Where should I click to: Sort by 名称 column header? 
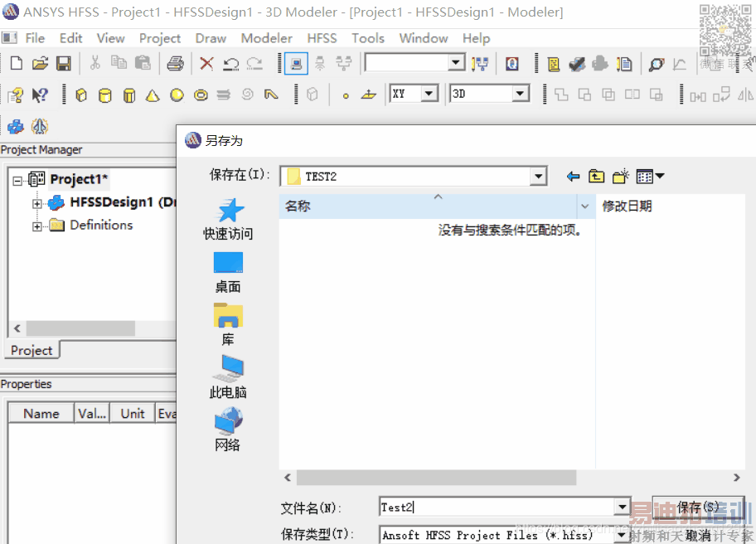click(298, 206)
